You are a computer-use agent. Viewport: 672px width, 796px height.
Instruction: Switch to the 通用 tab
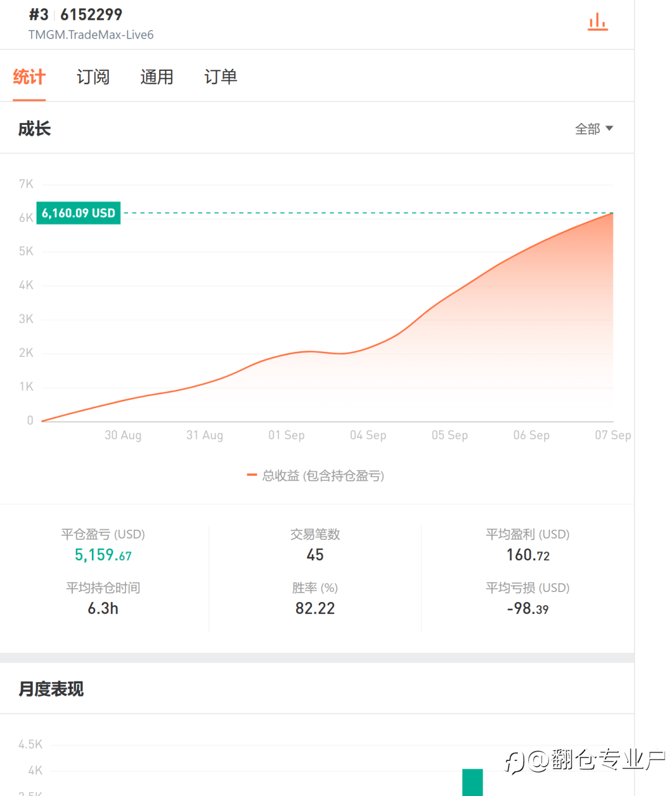157,77
